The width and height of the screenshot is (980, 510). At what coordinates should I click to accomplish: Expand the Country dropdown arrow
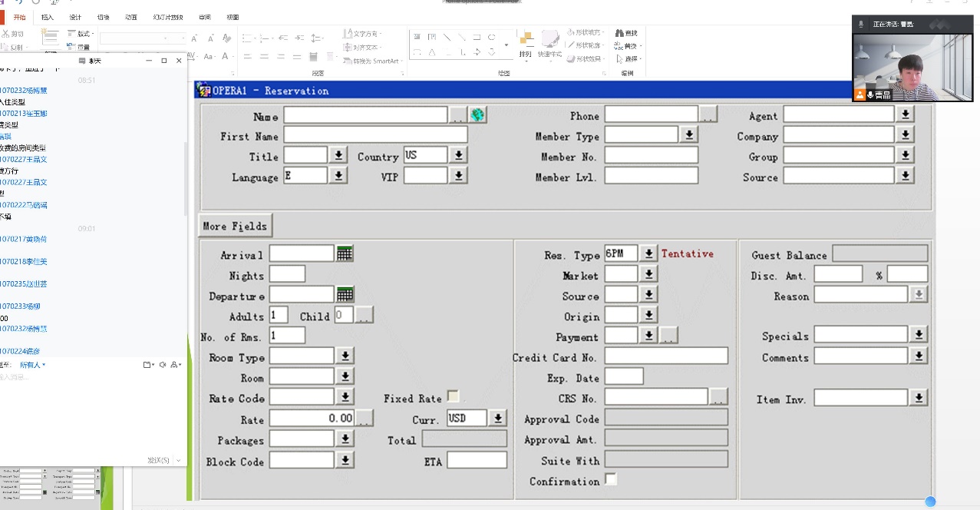click(458, 156)
